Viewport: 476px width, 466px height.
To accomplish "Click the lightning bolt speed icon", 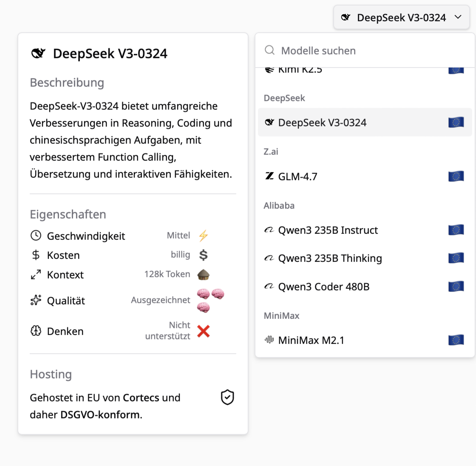I will [x=203, y=235].
